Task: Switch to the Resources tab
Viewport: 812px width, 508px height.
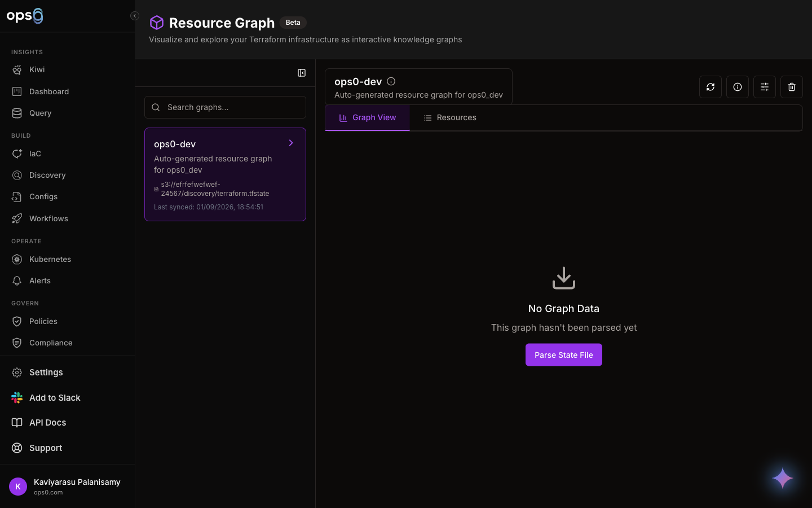Action: pos(450,117)
